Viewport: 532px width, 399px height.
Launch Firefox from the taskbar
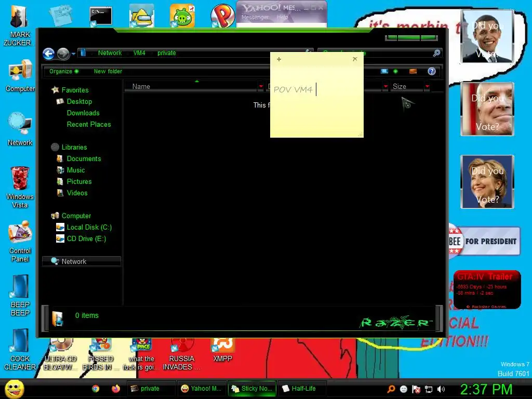[x=116, y=389]
